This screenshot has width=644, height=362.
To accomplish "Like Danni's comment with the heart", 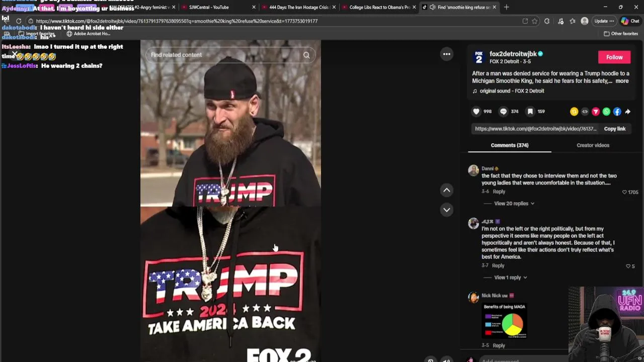I will [624, 192].
